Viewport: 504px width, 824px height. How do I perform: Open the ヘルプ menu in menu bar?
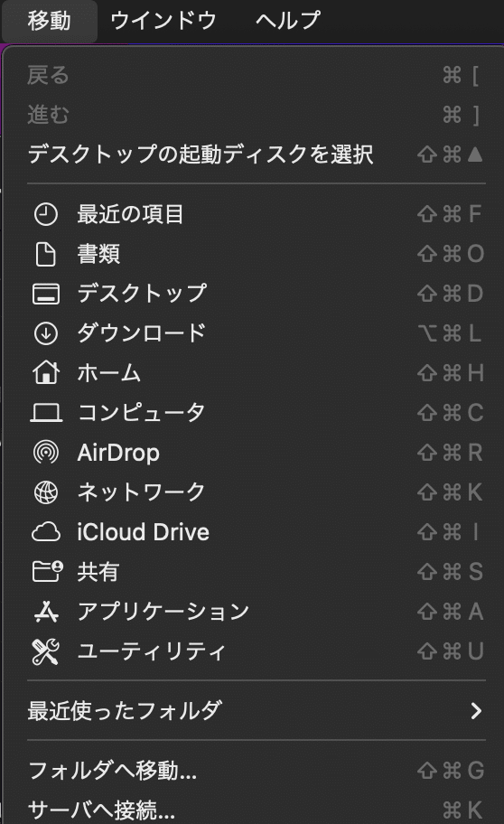288,21
